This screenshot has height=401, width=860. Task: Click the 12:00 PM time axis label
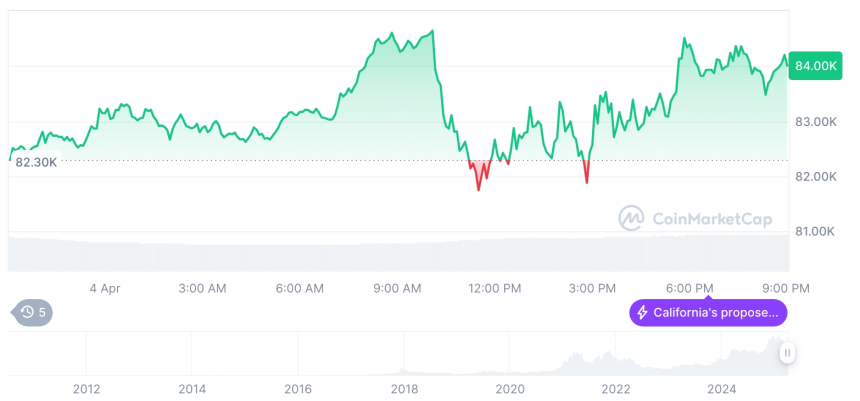[495, 288]
